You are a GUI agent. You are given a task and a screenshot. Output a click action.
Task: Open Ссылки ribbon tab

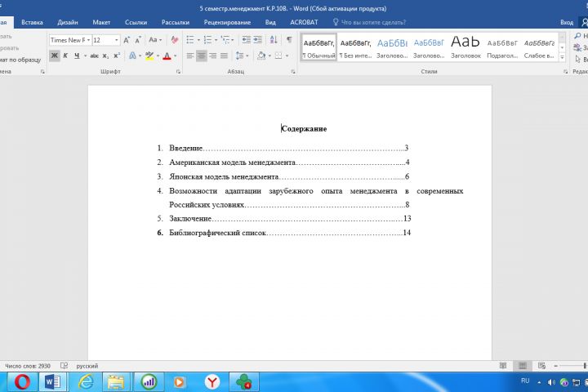click(x=136, y=22)
